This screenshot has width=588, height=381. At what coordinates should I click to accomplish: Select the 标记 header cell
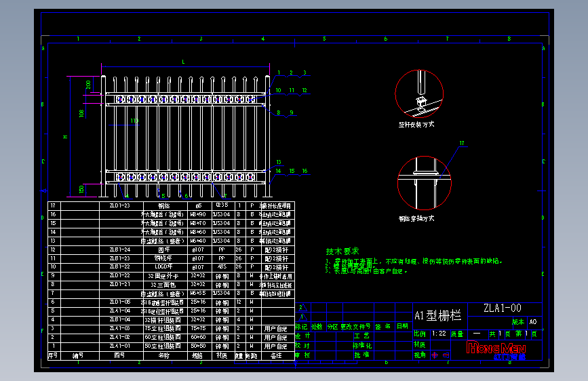coord(301,327)
